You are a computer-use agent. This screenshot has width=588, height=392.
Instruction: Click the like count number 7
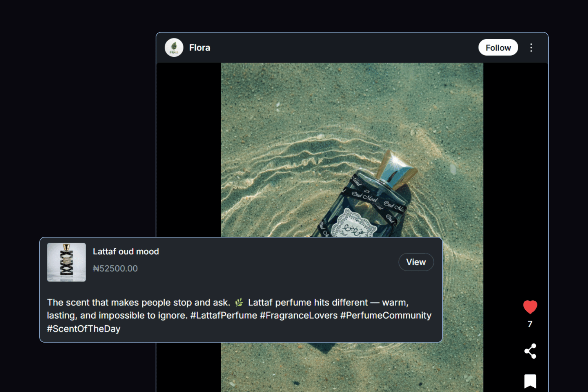tap(530, 324)
